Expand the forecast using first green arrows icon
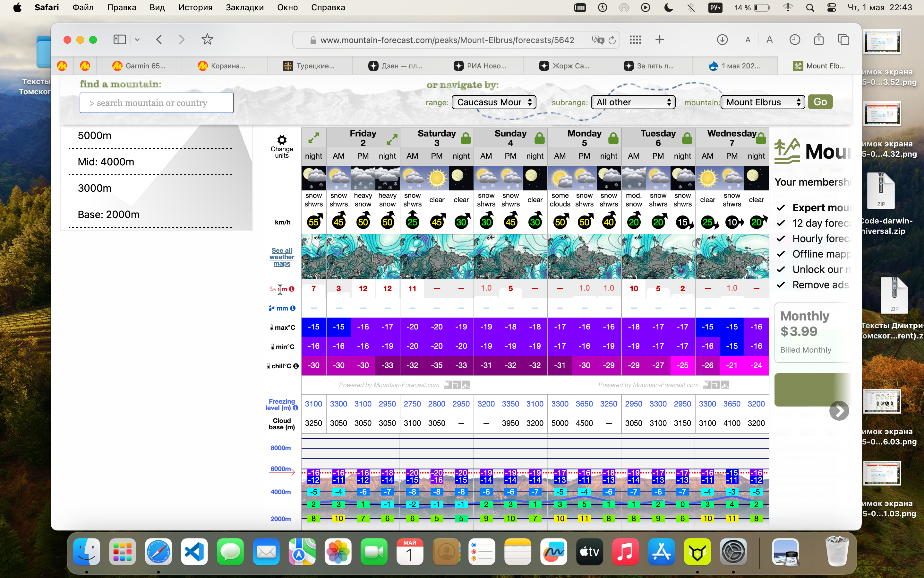This screenshot has width=924, height=578. 314,138
